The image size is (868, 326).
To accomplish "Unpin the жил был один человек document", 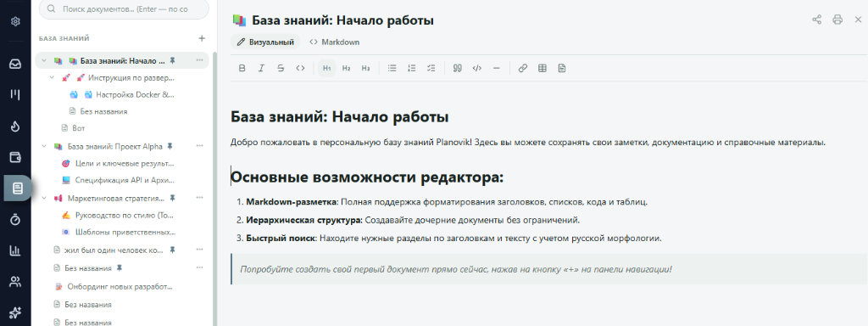I will [x=173, y=250].
